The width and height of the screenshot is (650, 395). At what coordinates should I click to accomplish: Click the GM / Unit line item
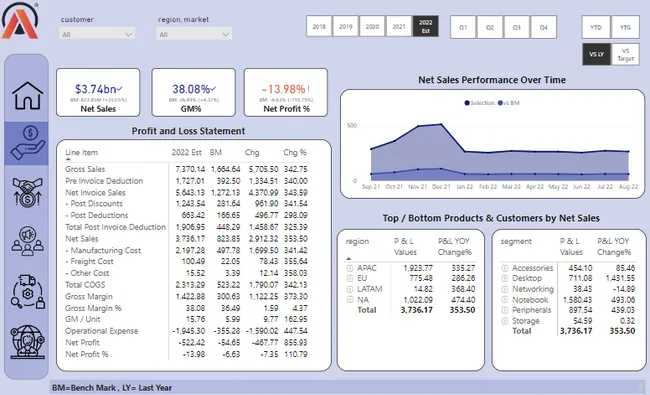pos(82,319)
